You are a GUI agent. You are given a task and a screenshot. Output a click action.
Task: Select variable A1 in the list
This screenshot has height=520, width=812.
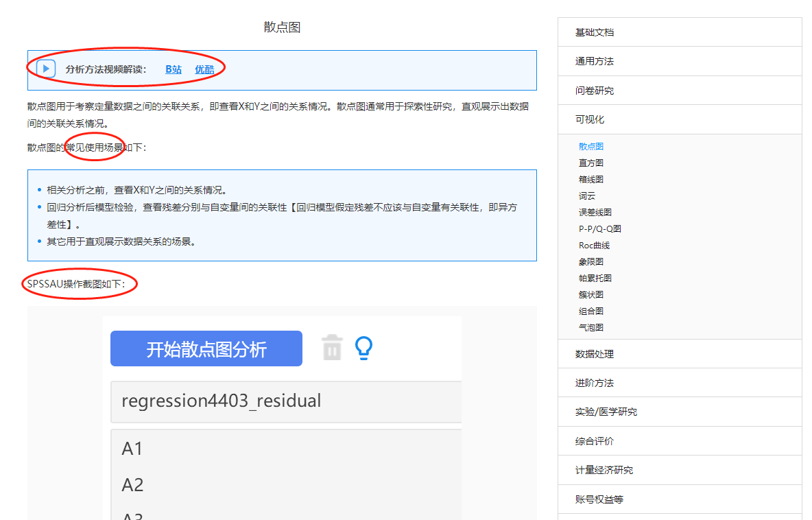(x=132, y=448)
